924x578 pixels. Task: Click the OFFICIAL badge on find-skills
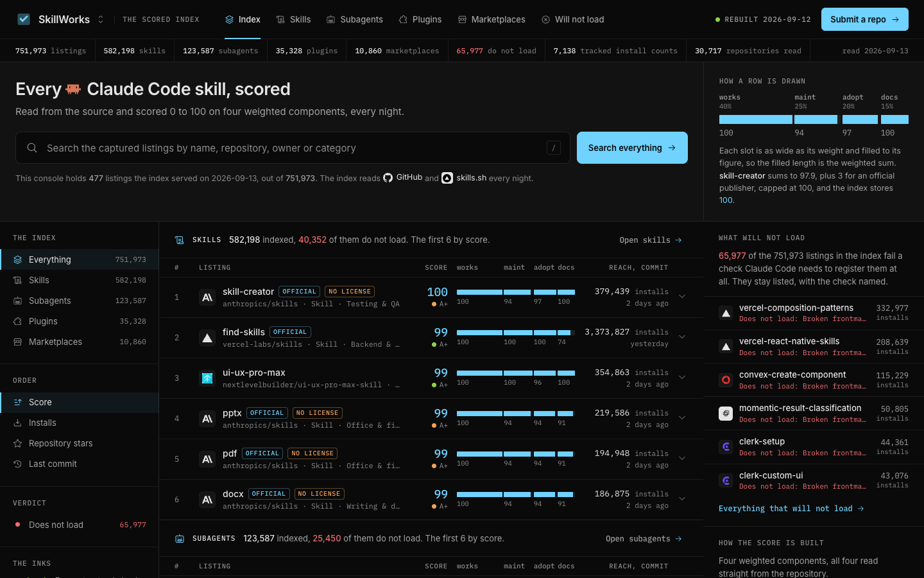[x=290, y=332]
